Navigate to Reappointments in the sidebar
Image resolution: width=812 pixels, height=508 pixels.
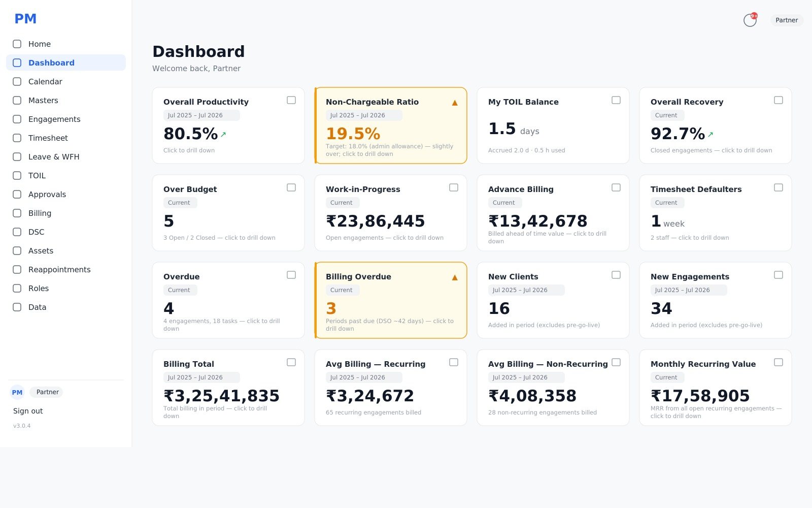point(66,270)
